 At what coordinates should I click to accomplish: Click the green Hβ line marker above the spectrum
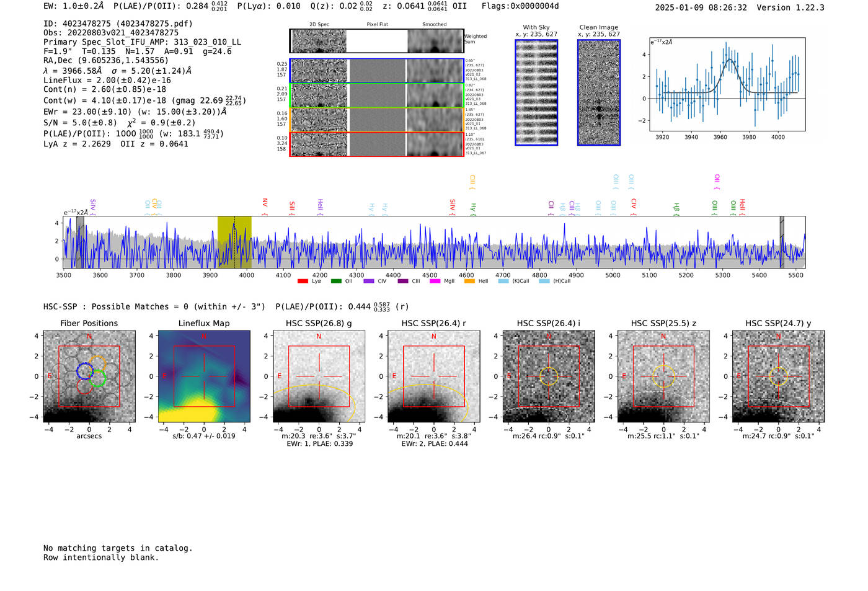pyautogui.click(x=676, y=210)
